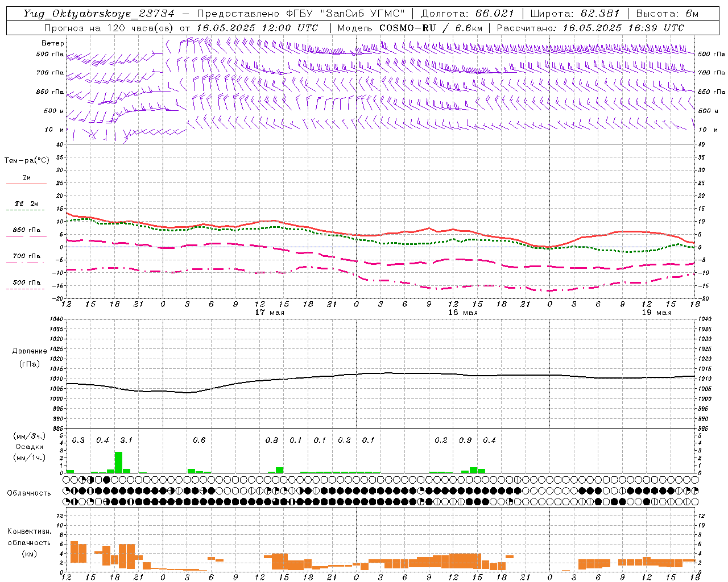The width and height of the screenshot is (728, 582).
Task: Select the 3.1 precipitation amount value
Action: click(126, 440)
